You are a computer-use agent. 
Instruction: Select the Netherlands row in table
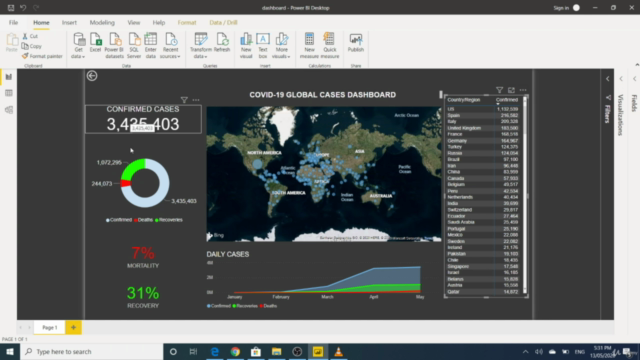(x=483, y=197)
